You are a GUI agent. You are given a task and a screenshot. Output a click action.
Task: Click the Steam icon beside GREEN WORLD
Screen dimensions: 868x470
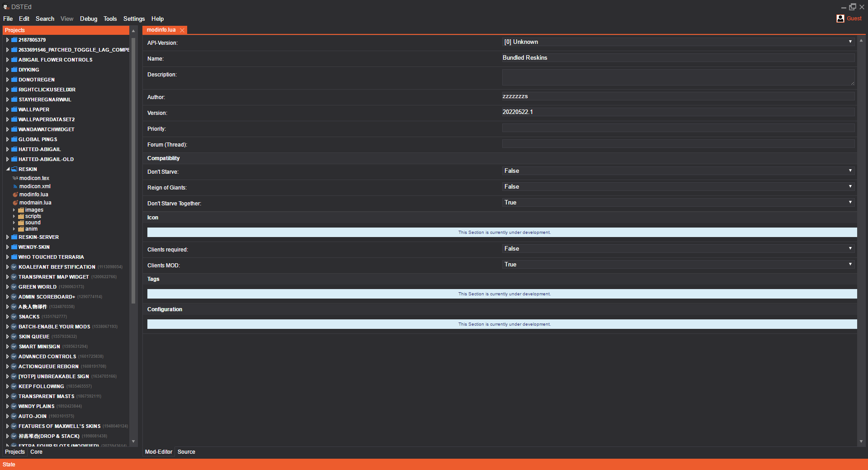[14, 287]
